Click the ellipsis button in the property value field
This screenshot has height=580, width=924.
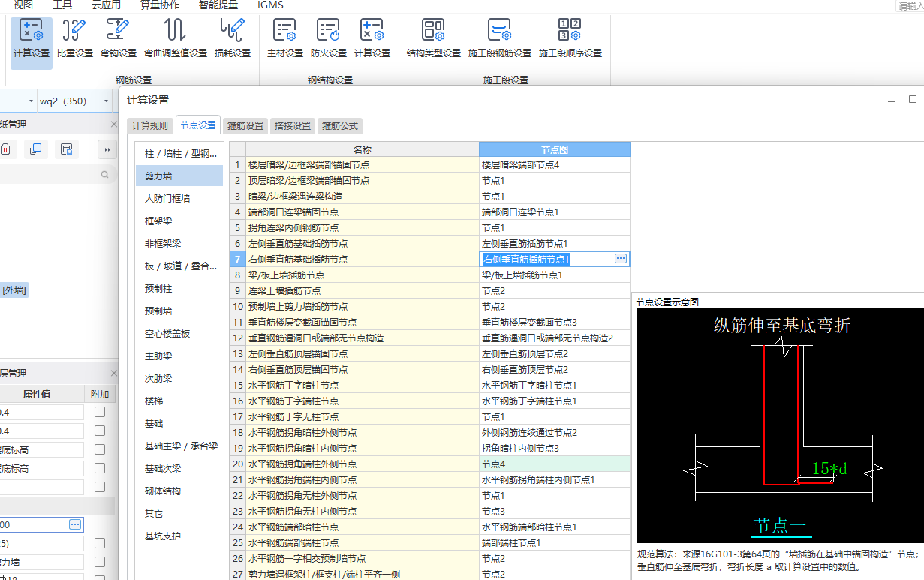[75, 524]
